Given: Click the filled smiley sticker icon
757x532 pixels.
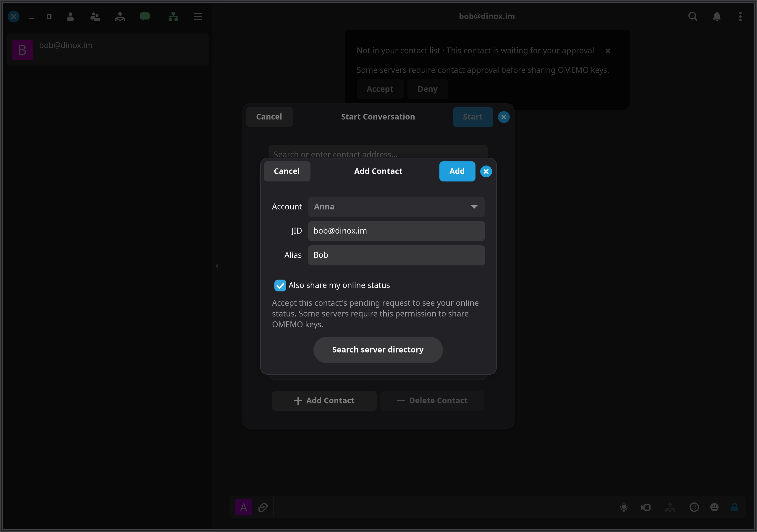Looking at the screenshot, I should [x=714, y=507].
